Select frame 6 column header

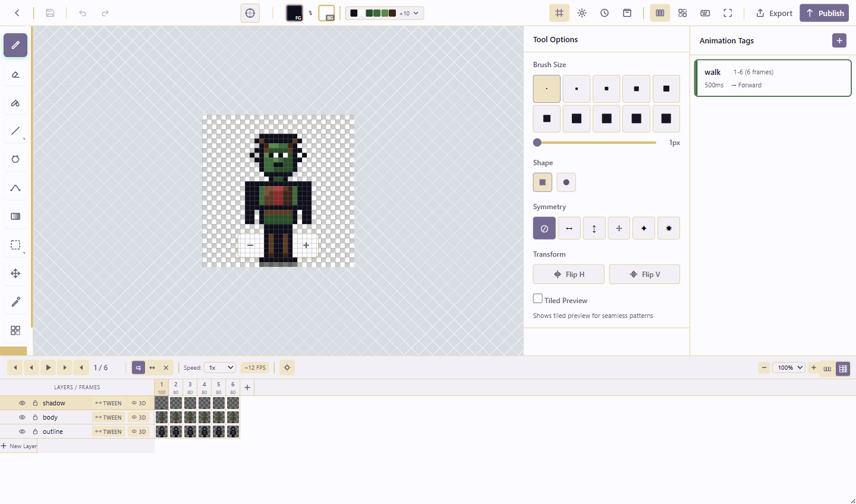(233, 388)
